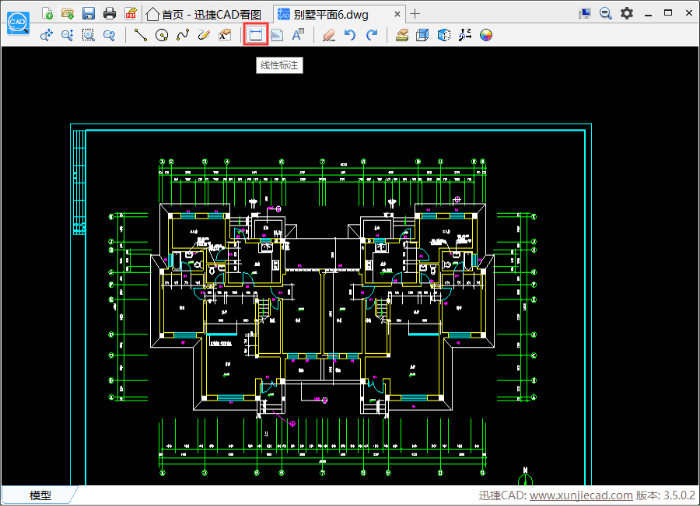Screen dimensions: 700x506
Task: Select the Zoom in/out tool
Action: [67, 35]
